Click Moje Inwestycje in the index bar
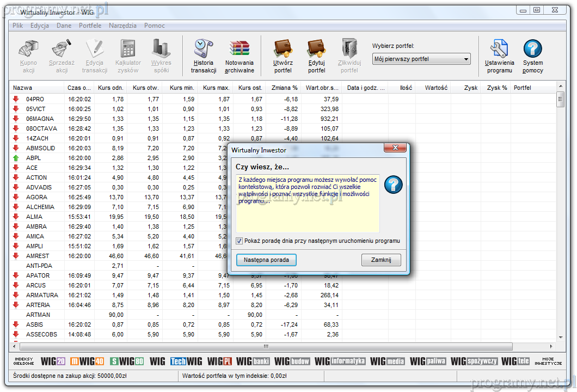 548,361
